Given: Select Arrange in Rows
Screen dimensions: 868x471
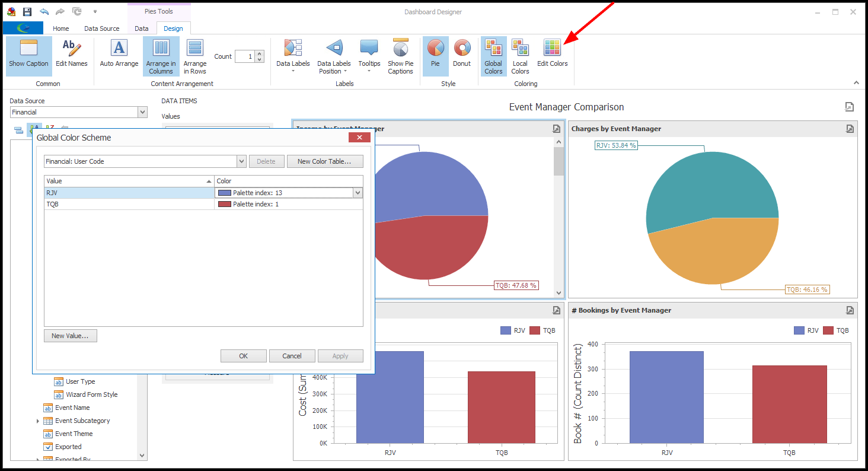Looking at the screenshot, I should (x=194, y=56).
